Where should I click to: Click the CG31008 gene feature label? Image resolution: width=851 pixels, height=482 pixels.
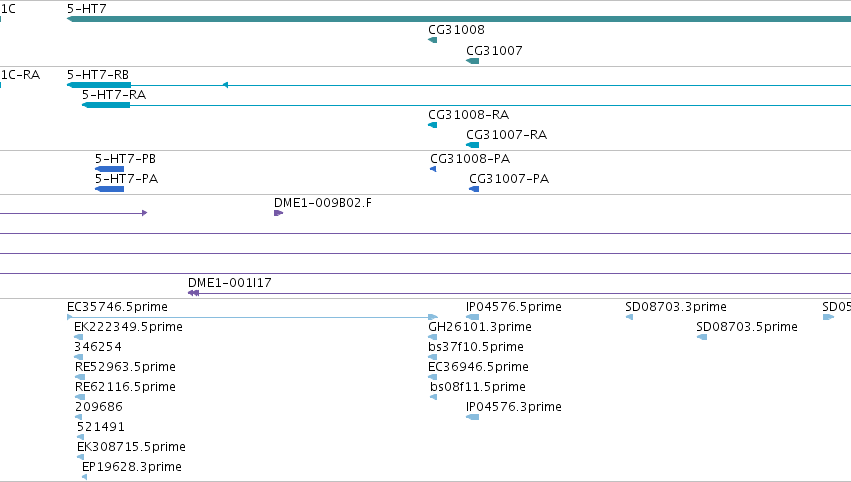pos(456,30)
